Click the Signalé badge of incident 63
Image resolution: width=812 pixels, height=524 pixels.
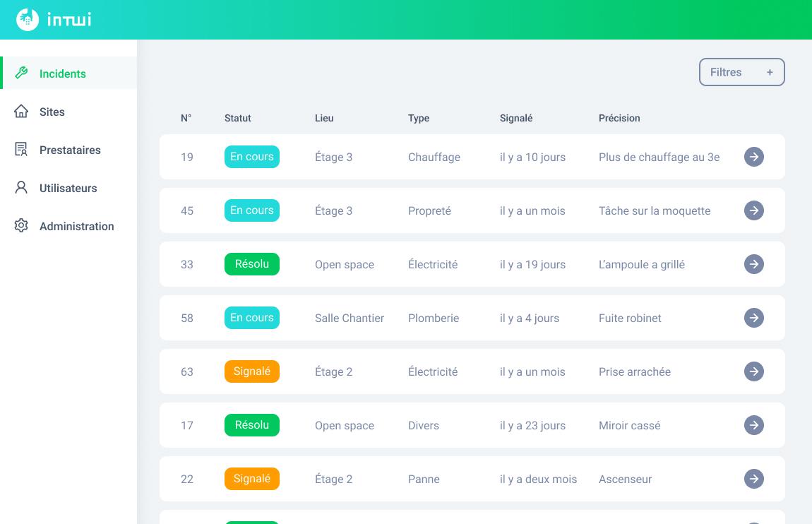(x=251, y=371)
